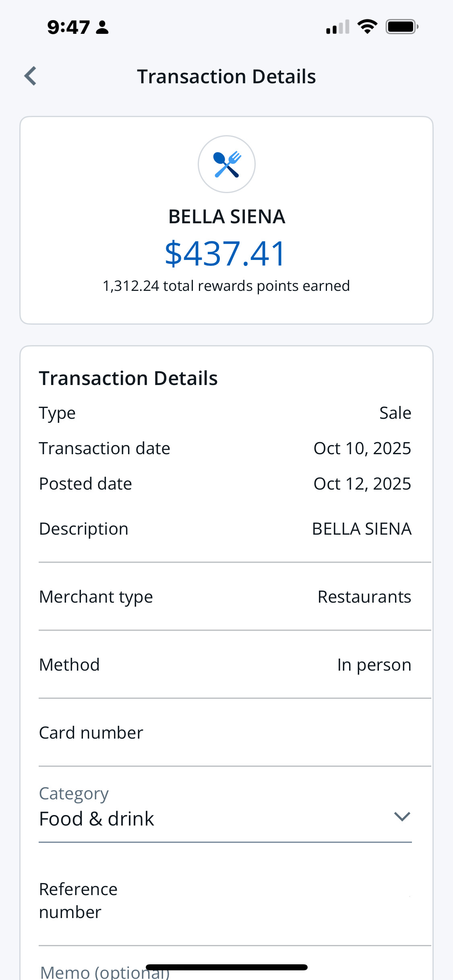This screenshot has width=453, height=980.
Task: Tap the 9:47 clock in status bar
Action: coord(68,27)
